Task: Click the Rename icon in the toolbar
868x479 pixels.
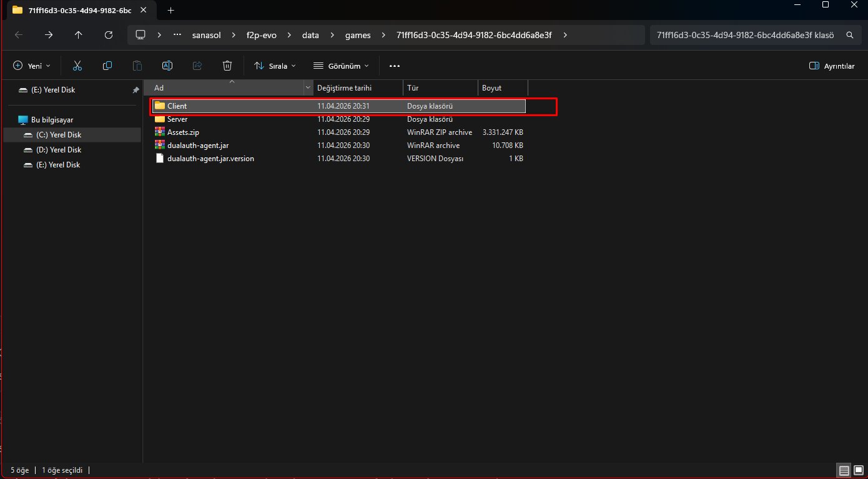Action: click(x=167, y=66)
